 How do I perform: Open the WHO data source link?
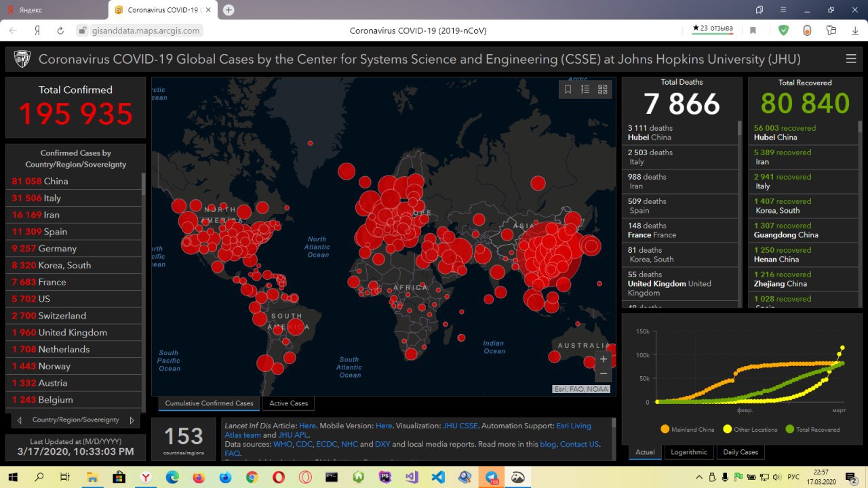(x=283, y=445)
